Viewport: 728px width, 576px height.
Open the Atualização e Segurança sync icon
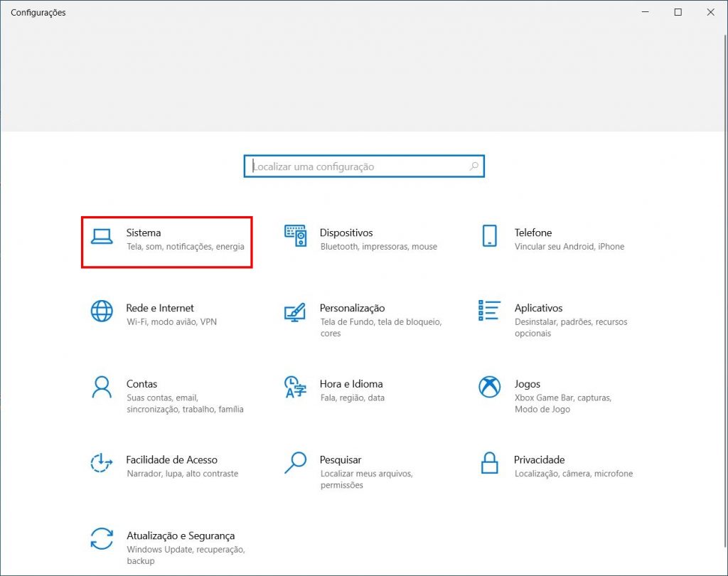pyautogui.click(x=102, y=538)
